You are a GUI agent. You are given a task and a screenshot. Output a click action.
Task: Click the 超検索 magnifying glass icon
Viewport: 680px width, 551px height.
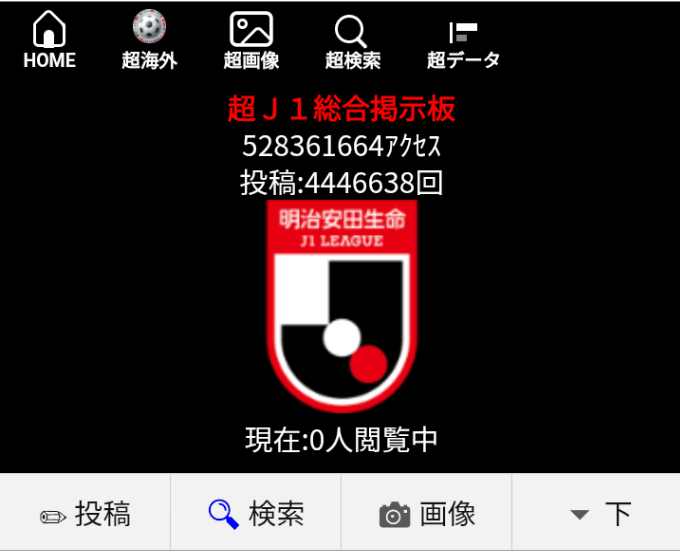click(352, 30)
